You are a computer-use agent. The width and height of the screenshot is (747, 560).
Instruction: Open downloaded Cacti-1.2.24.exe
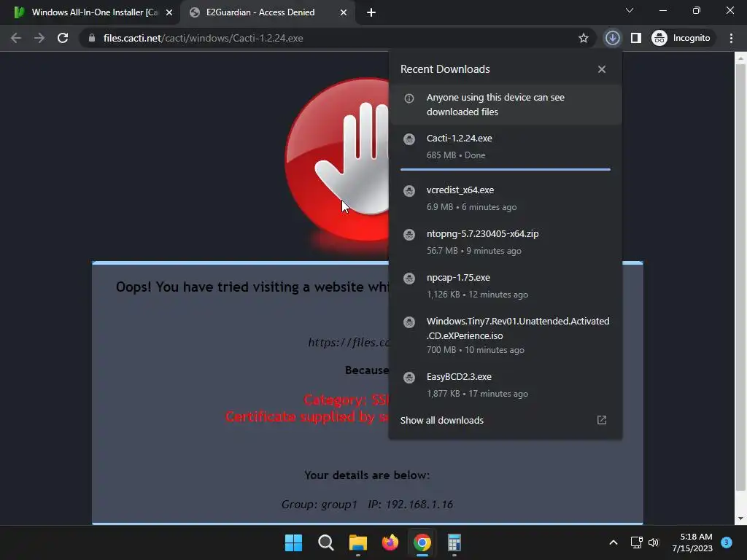pyautogui.click(x=506, y=146)
